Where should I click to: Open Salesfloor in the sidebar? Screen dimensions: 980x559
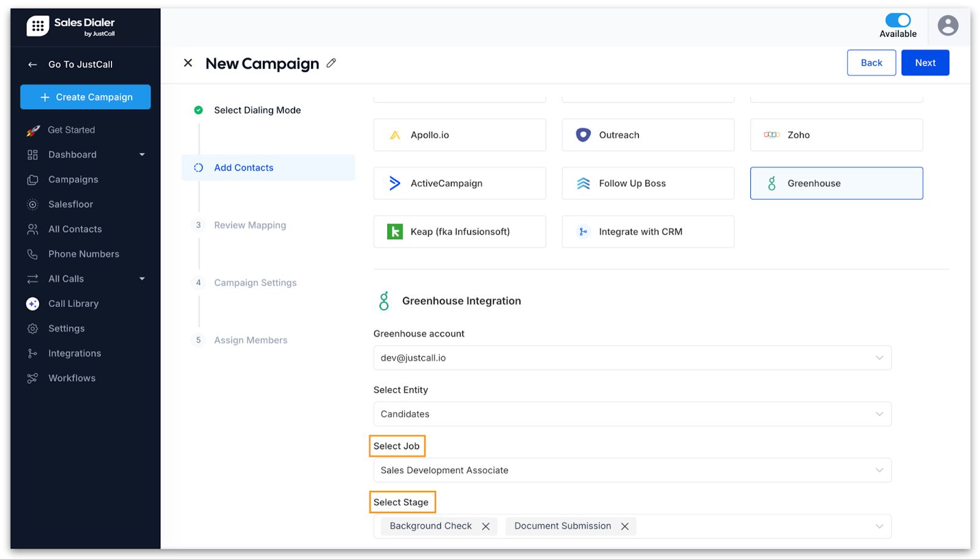(x=71, y=204)
